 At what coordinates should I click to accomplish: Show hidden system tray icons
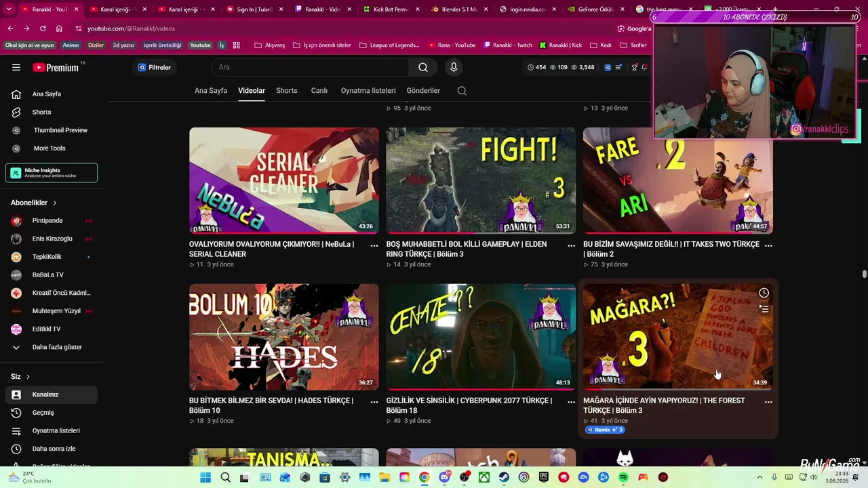point(759,477)
